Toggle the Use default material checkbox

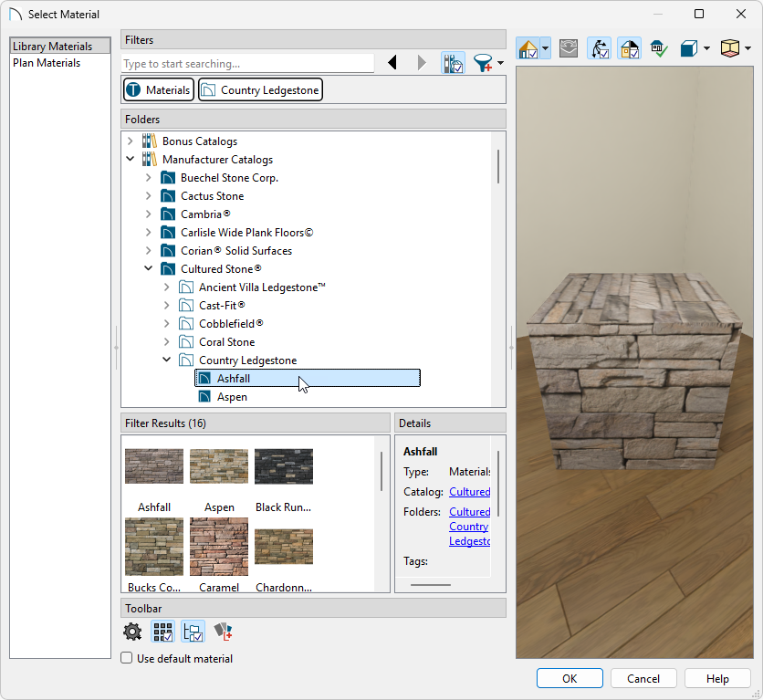126,658
